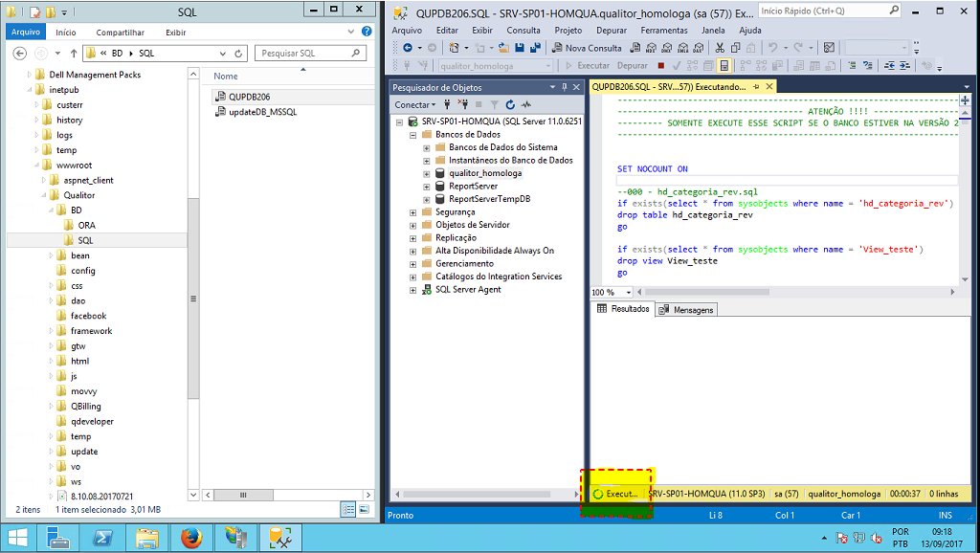The height and width of the screenshot is (553, 980).
Task: Open the qualitor_homologa database combo box
Action: tap(496, 66)
